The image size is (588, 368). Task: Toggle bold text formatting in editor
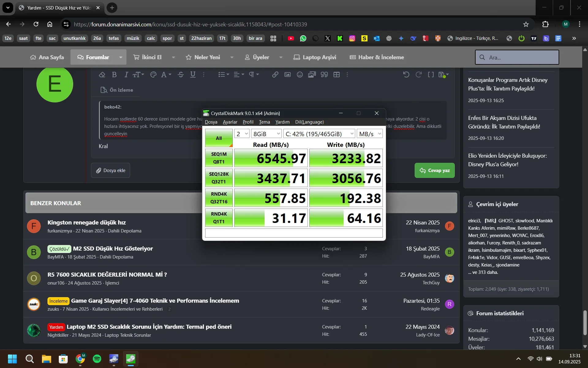click(x=114, y=75)
